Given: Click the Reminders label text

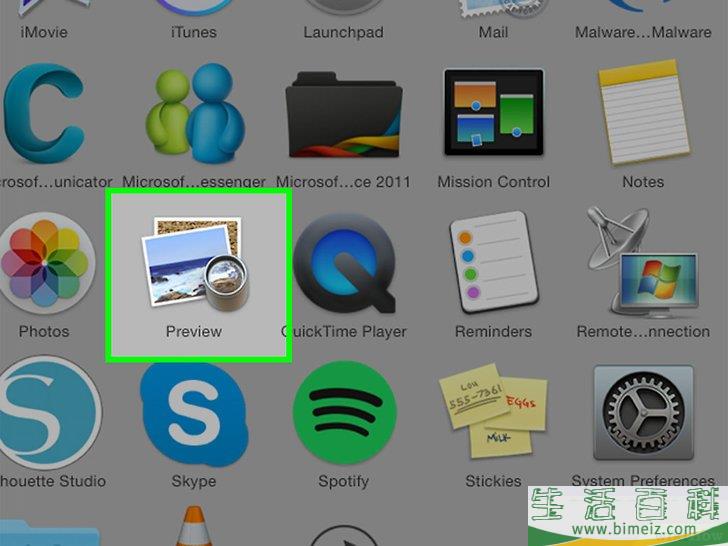Looking at the screenshot, I should pos(493,332).
